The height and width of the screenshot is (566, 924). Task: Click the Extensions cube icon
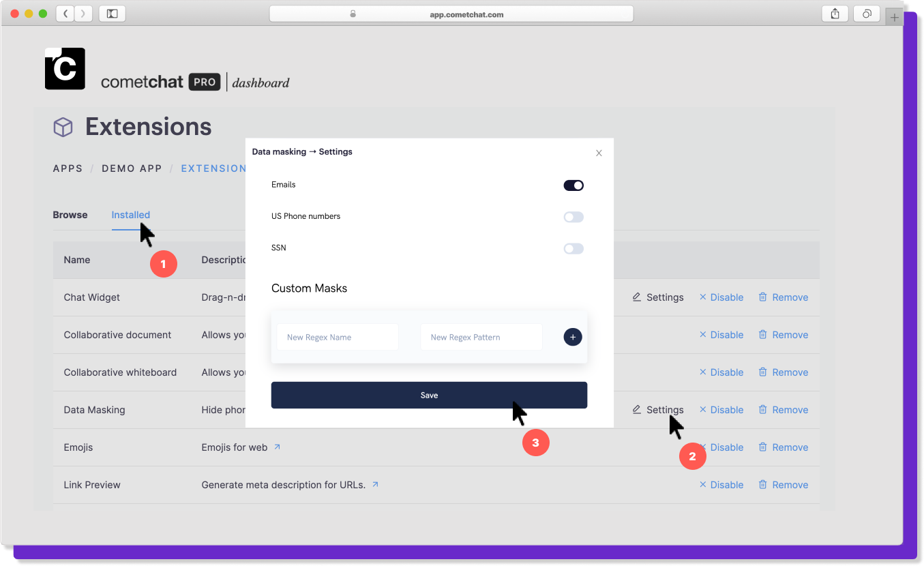click(x=63, y=127)
